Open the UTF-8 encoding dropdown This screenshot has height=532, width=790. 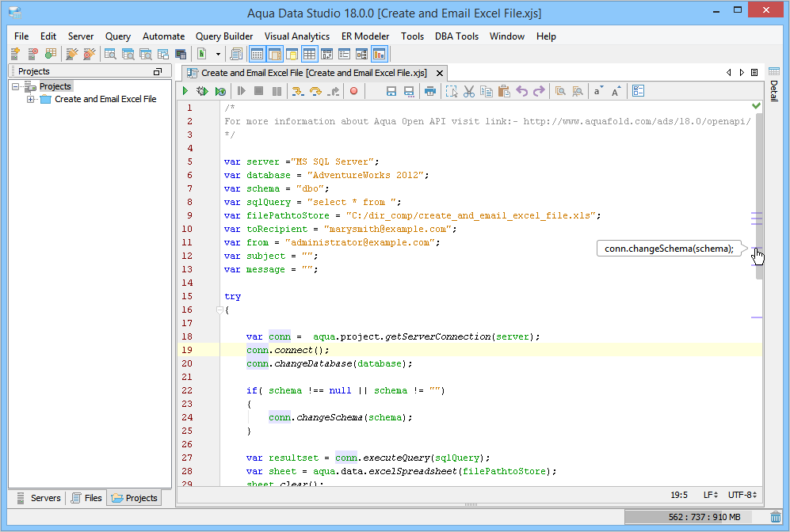742,495
